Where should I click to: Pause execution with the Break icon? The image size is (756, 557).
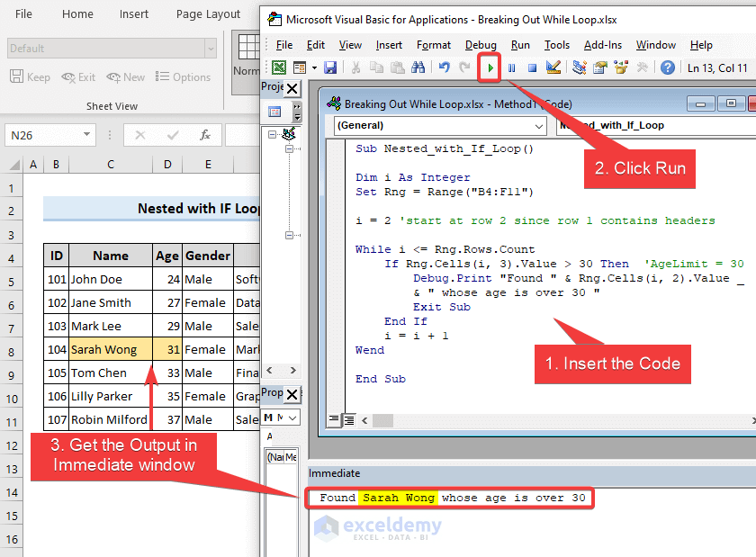tap(511, 67)
